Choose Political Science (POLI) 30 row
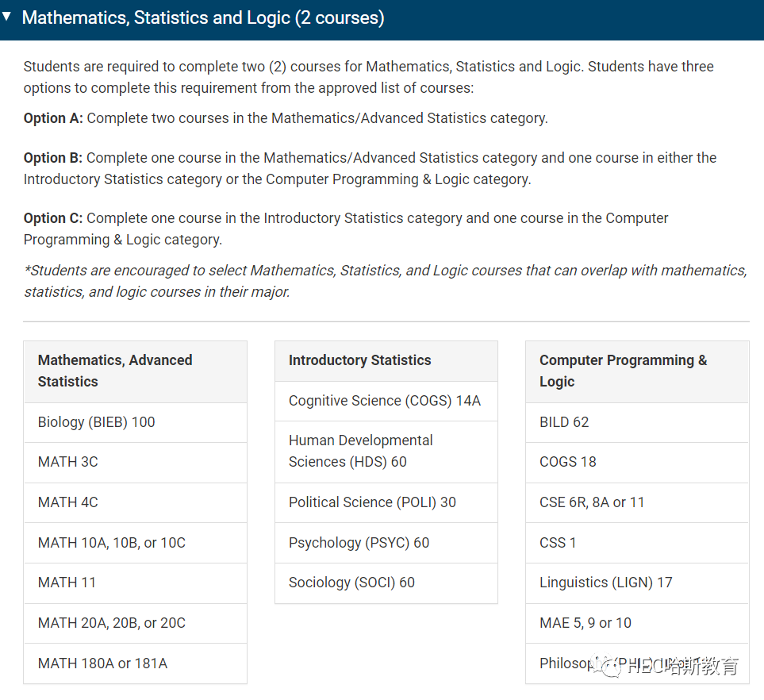 pos(386,502)
